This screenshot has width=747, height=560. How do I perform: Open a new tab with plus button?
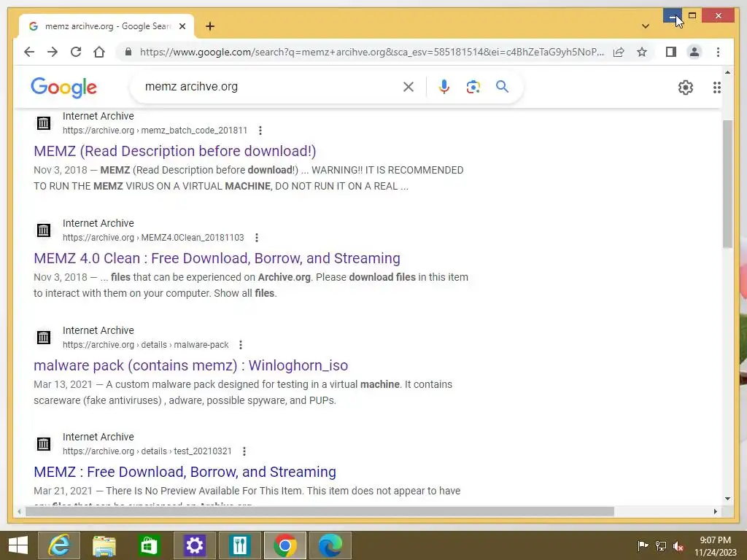coord(210,26)
